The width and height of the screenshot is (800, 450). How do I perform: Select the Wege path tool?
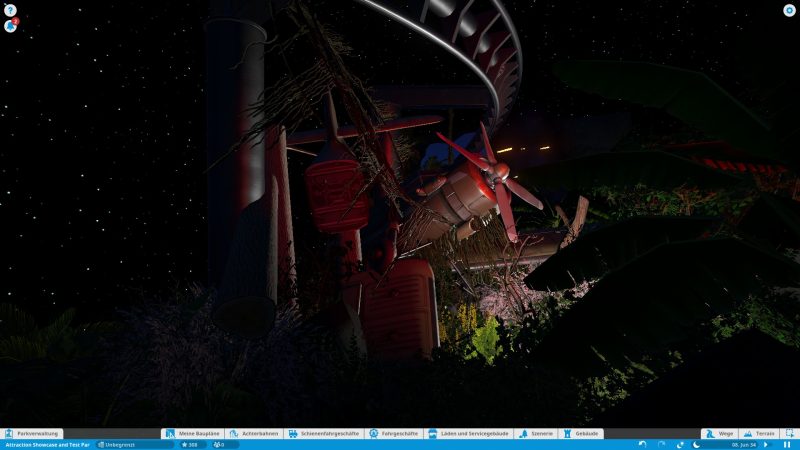(719, 434)
